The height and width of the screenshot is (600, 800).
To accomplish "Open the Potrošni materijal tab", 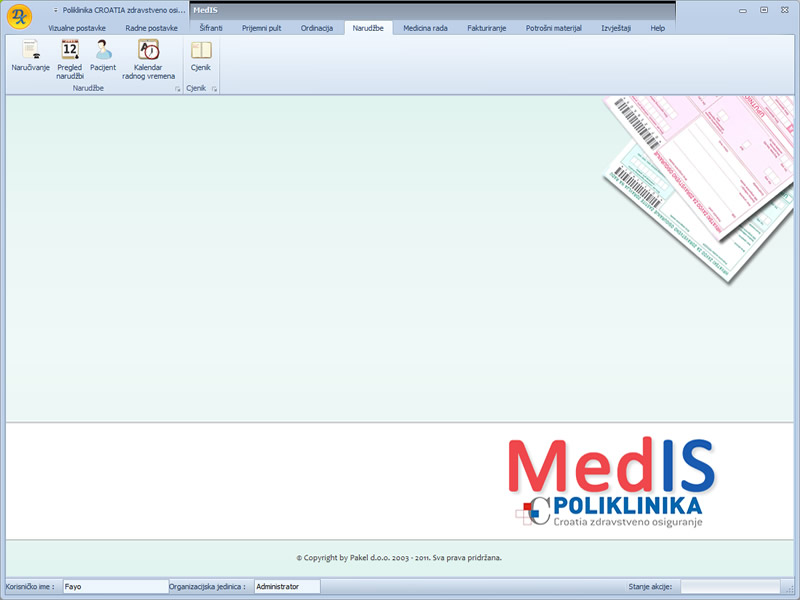I will [553, 28].
